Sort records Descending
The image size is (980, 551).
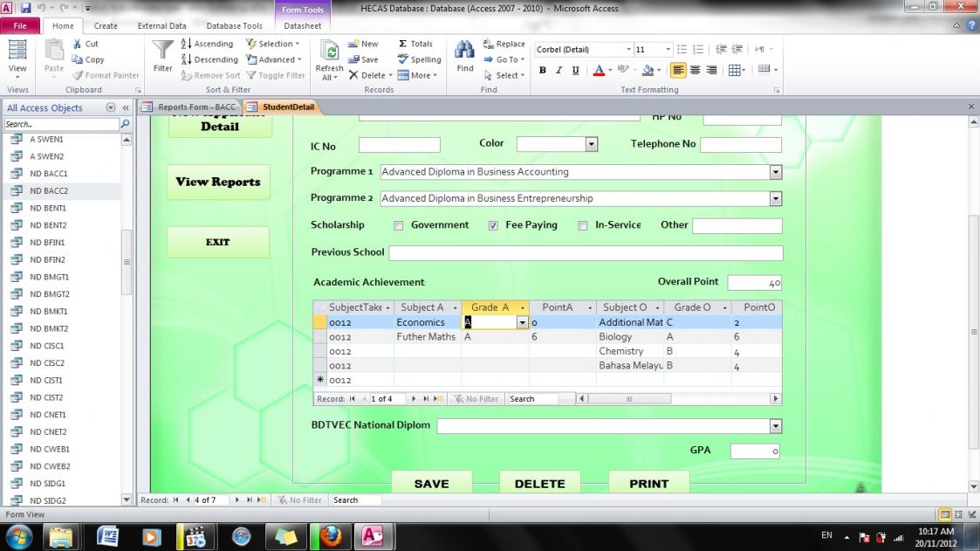click(210, 59)
